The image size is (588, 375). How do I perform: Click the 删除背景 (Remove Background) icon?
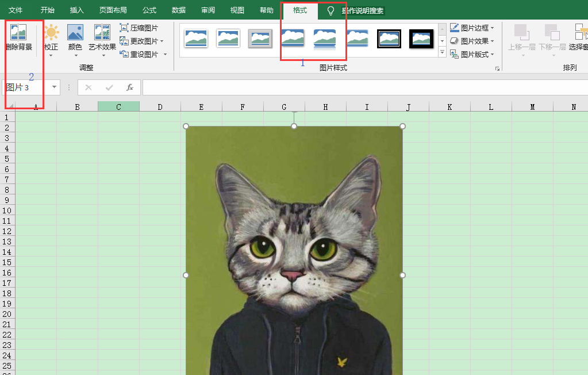coord(18,32)
